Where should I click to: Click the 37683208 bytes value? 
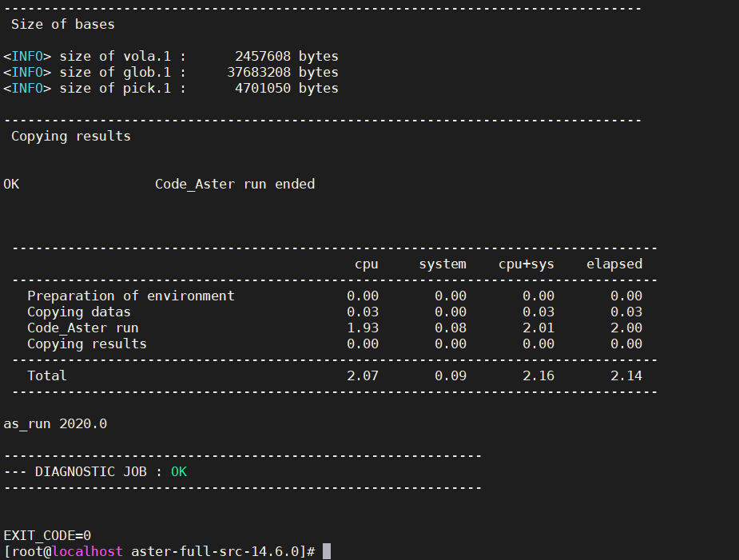(x=283, y=72)
